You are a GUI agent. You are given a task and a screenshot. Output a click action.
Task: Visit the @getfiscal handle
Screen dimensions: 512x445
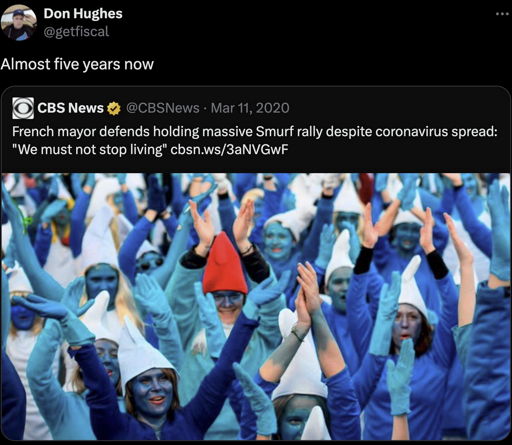[x=76, y=32]
